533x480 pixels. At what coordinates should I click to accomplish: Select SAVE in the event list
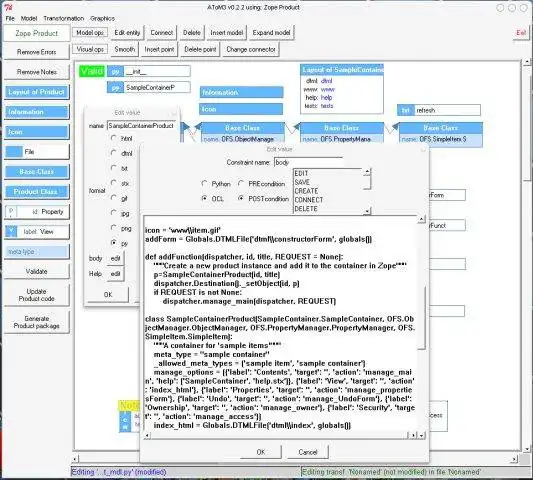[x=302, y=182]
